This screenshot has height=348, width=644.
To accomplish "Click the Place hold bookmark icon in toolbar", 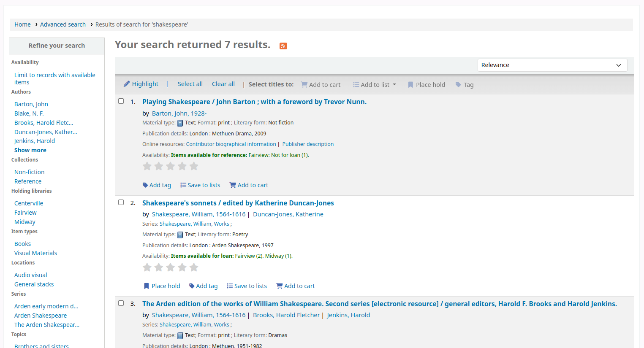I will pos(410,84).
